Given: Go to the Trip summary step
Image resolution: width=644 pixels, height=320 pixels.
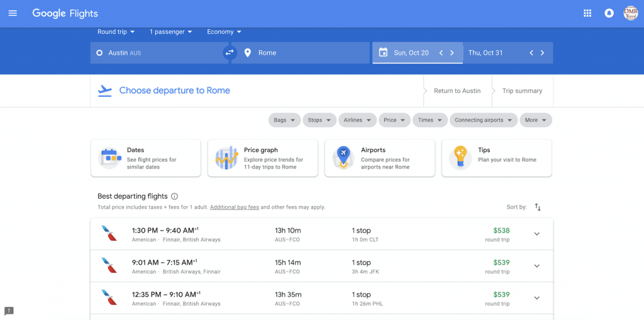Looking at the screenshot, I should pyautogui.click(x=522, y=91).
